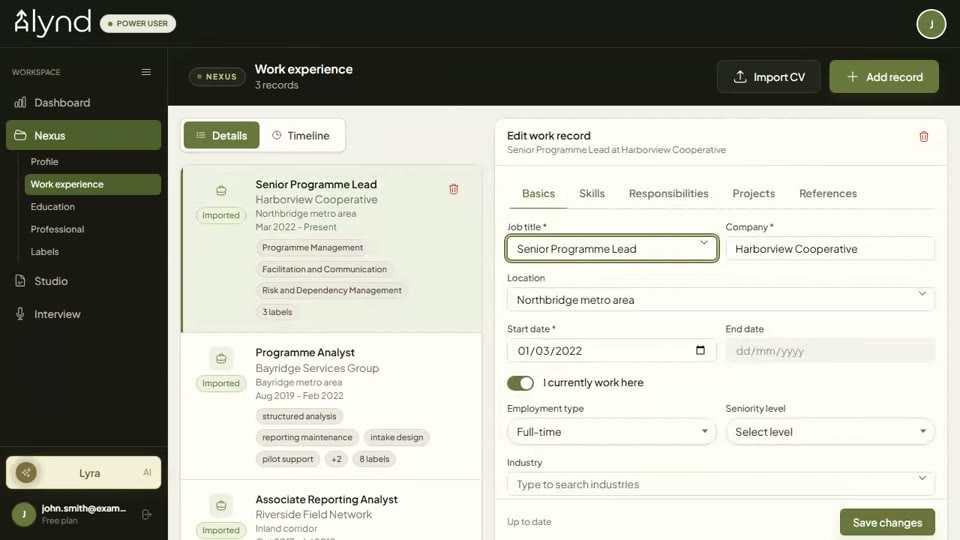Expand the Location dropdown
This screenshot has height=540, width=960.
922,294
